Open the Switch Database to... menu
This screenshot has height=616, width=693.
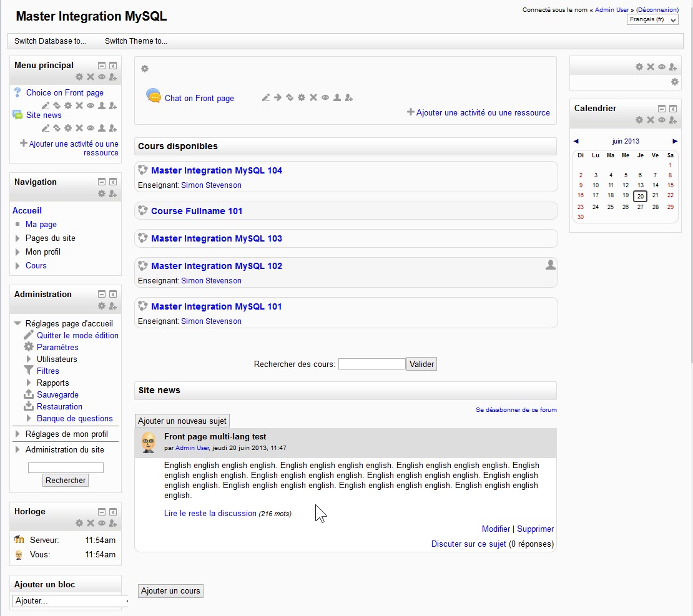[50, 41]
